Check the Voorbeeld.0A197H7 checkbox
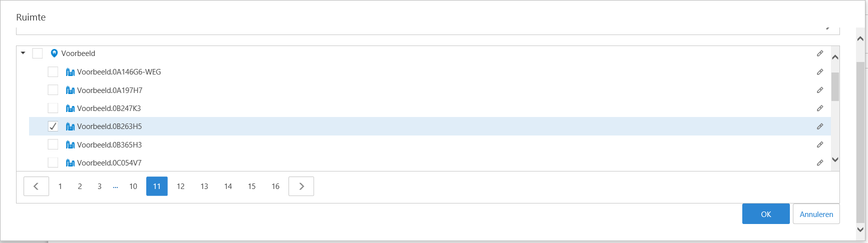The image size is (868, 243). coord(53,90)
